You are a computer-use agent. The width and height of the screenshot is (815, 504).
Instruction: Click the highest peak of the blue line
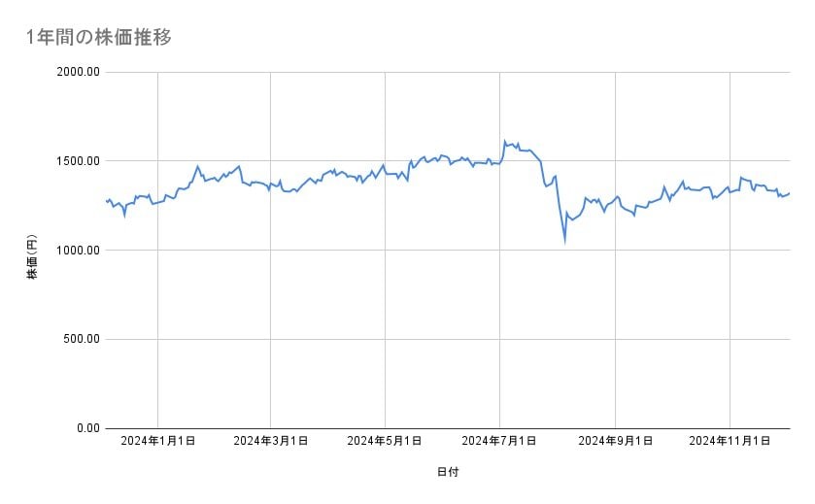point(504,141)
